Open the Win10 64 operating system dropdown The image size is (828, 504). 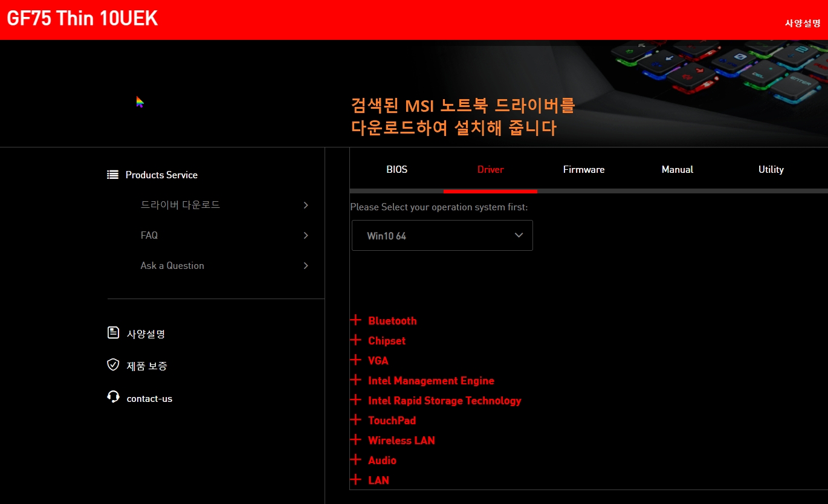pos(442,235)
